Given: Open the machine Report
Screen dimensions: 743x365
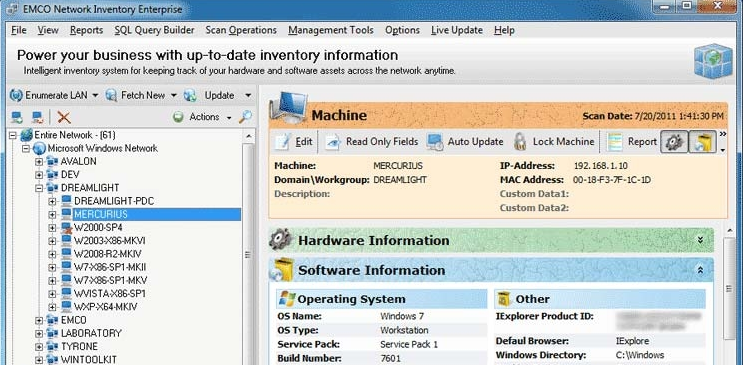Looking at the screenshot, I should click(x=633, y=142).
